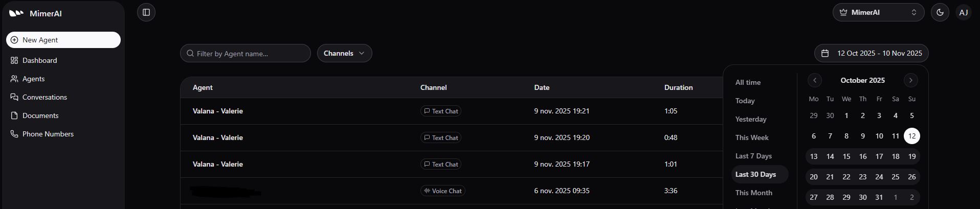Click the MimerAI logo icon
980x209 pixels.
pyautogui.click(x=16, y=13)
